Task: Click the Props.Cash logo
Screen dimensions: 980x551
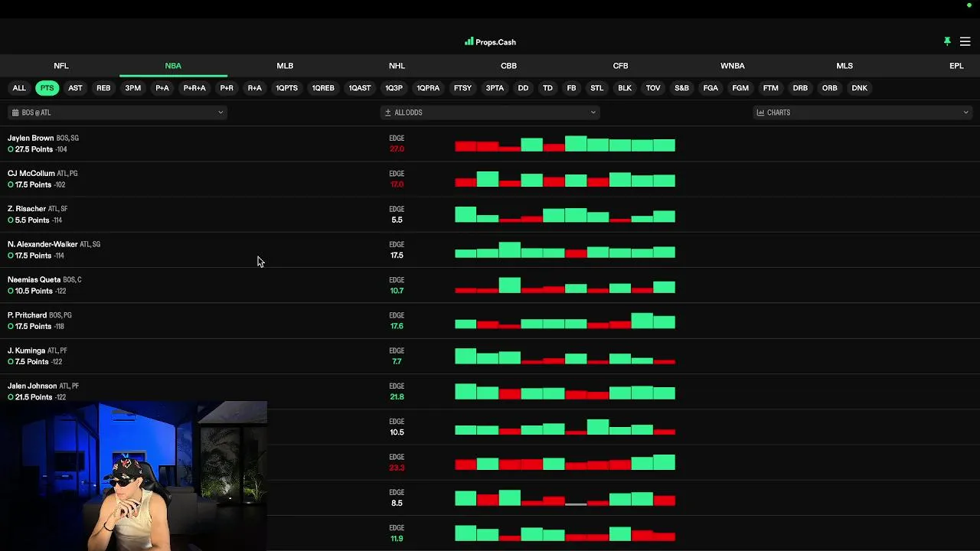Action: point(490,42)
